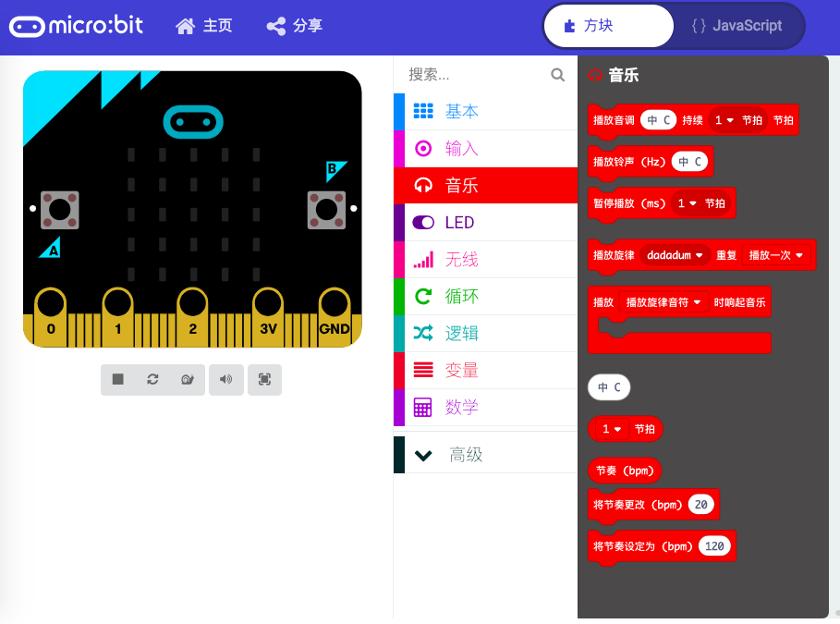840x624 pixels.
Task: Select the standalone 中 C note block
Action: (x=609, y=387)
